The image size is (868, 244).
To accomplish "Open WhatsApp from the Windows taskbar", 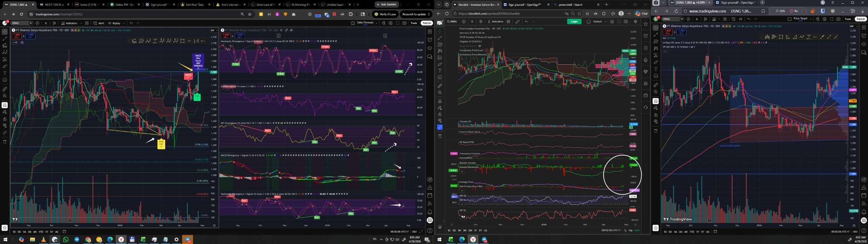I will (66, 240).
